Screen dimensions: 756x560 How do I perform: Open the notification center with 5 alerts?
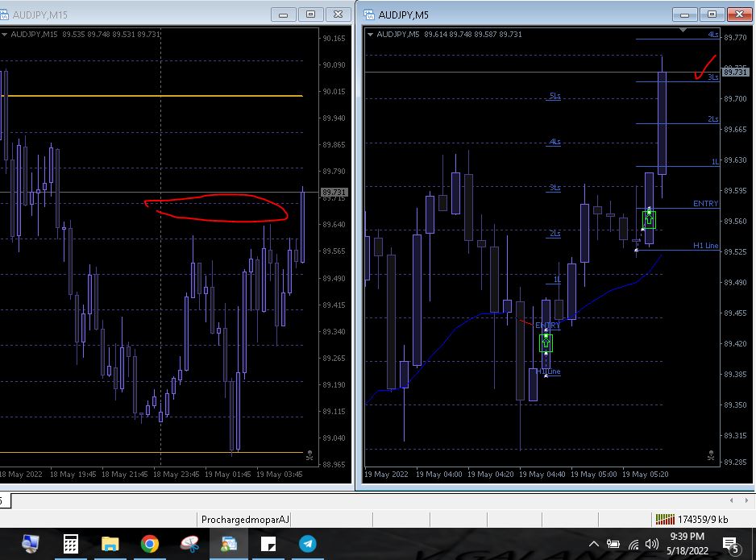731,545
